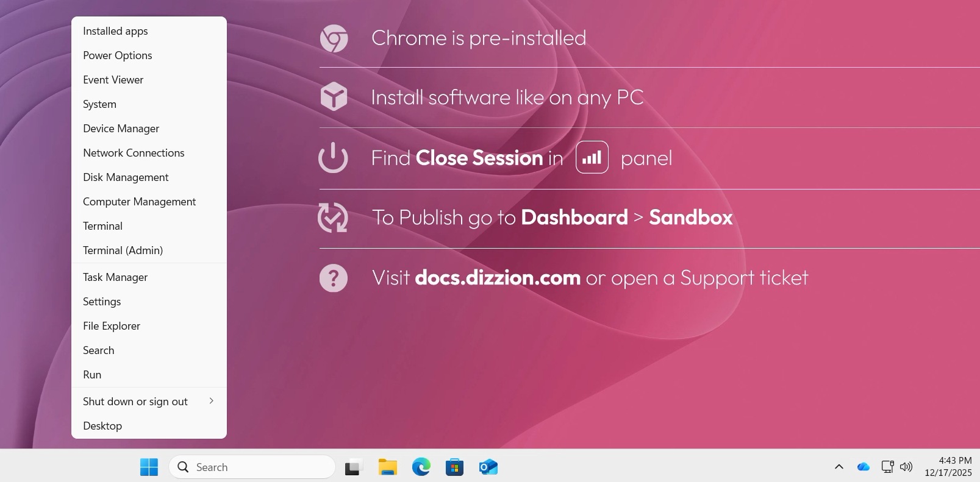Open Task View from the taskbar
Image resolution: width=980 pixels, height=482 pixels.
pos(354,467)
